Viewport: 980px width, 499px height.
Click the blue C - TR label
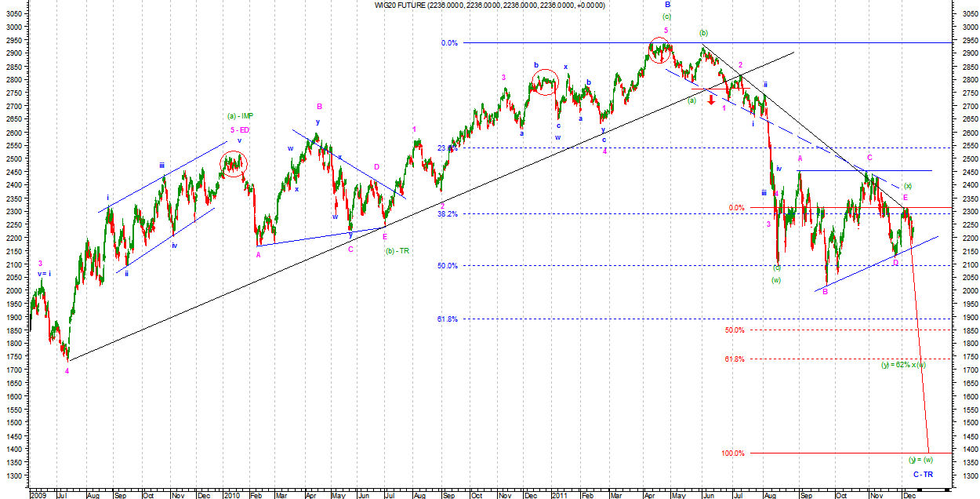point(923,475)
